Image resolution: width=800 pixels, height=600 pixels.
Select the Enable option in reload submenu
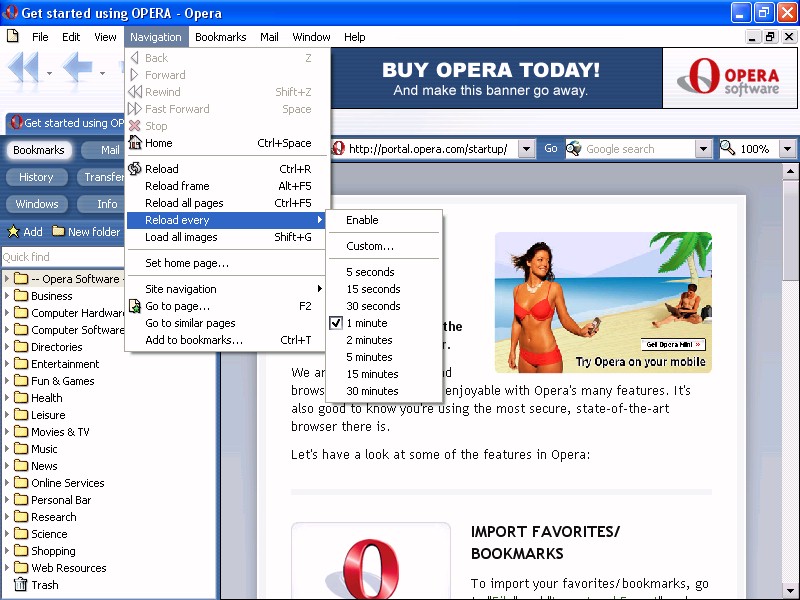pos(362,220)
